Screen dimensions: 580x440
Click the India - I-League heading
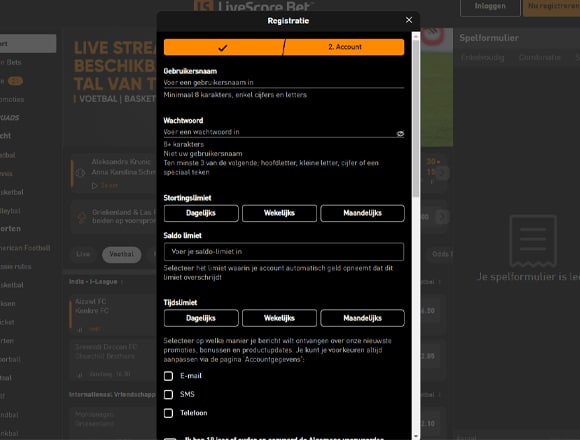click(x=93, y=282)
